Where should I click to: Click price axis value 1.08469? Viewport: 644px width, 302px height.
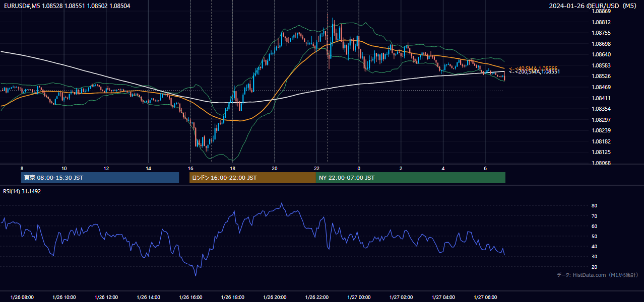[602, 87]
